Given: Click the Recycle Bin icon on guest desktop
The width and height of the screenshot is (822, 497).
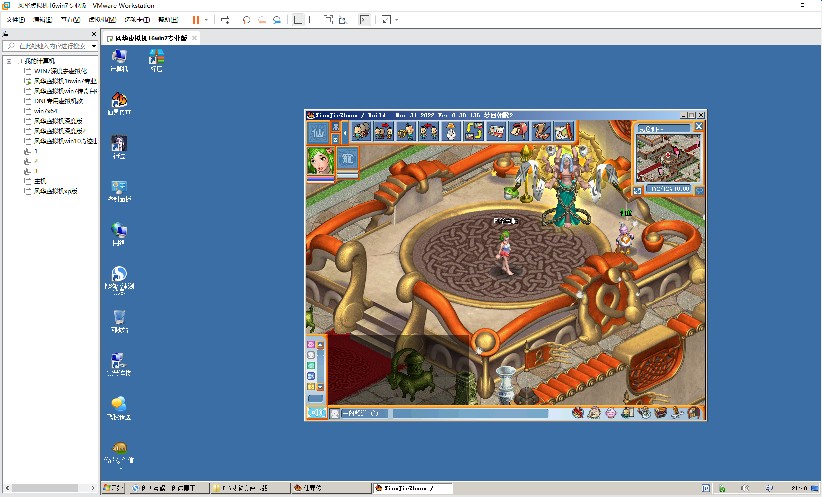Looking at the screenshot, I should pos(119,321).
